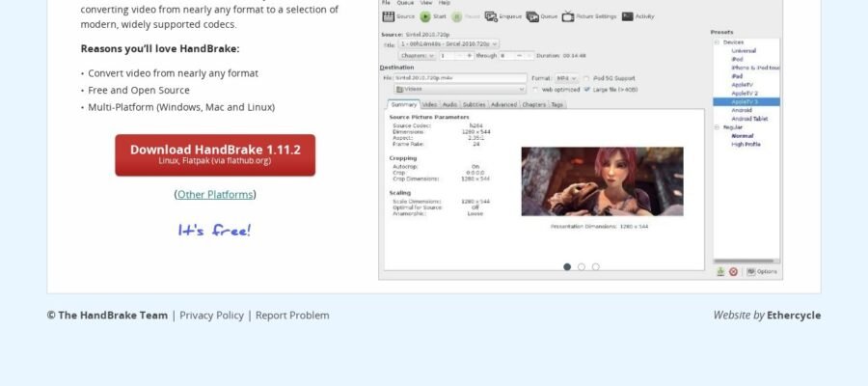Open Picture Settings TV icon
The image size is (868, 386).
pyautogui.click(x=568, y=16)
